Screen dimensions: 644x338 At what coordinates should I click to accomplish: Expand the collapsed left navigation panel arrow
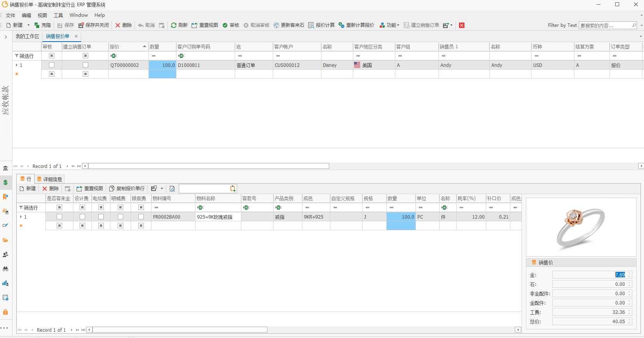[x=6, y=37]
